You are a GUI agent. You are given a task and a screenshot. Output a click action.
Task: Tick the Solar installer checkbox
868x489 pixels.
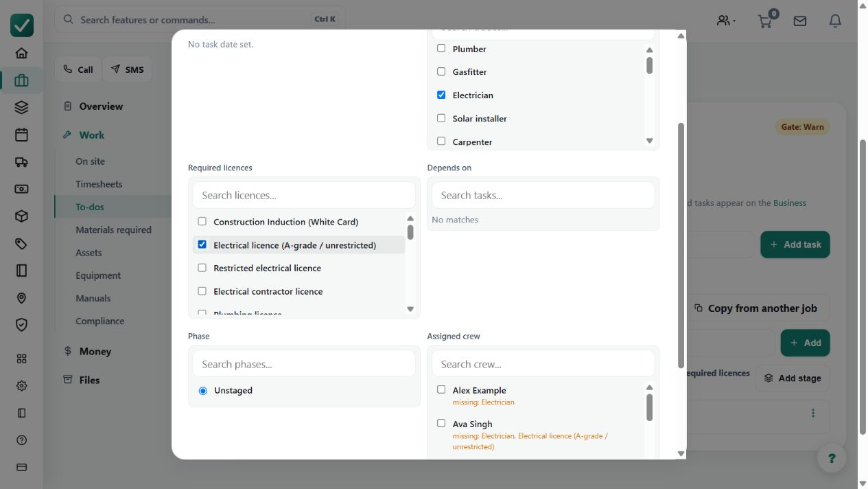tap(441, 118)
